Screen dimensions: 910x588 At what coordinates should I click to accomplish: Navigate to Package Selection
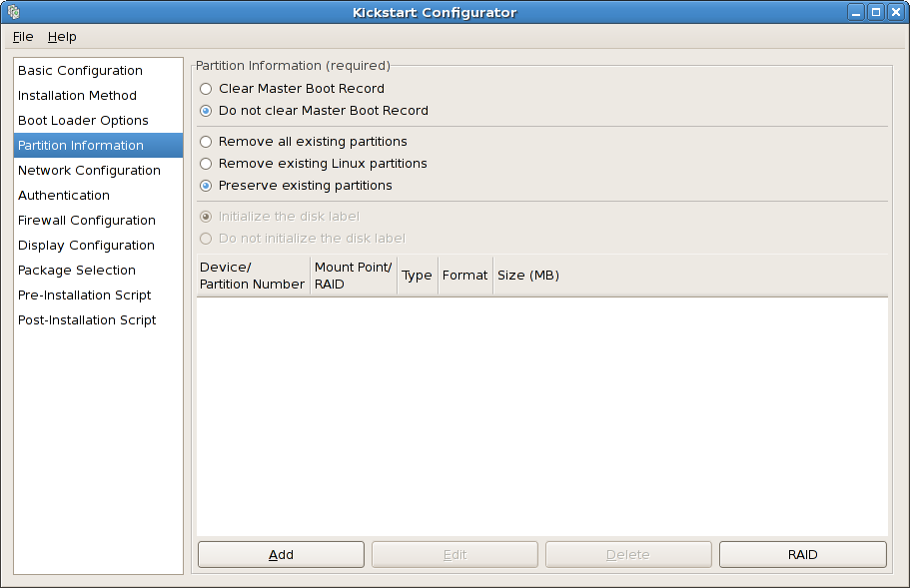(x=75, y=270)
